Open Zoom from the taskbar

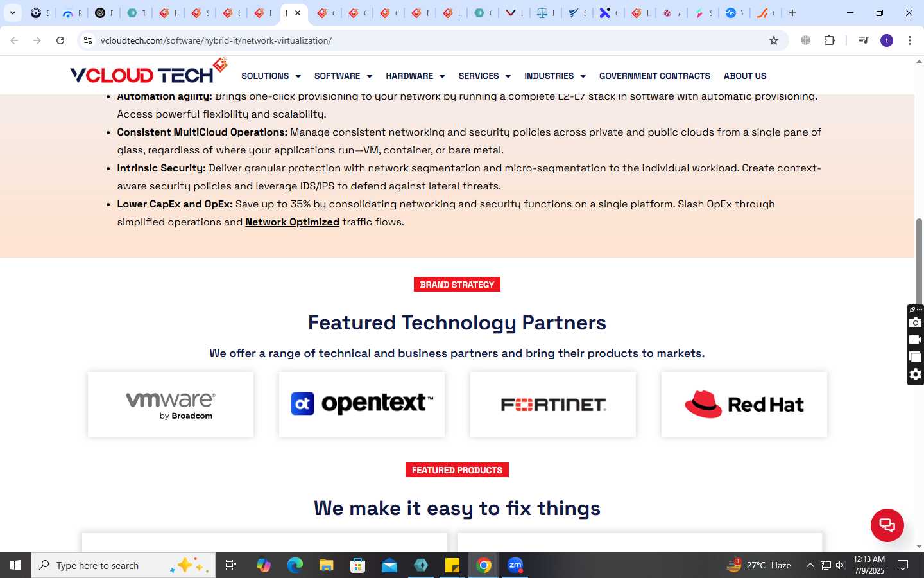click(x=515, y=565)
